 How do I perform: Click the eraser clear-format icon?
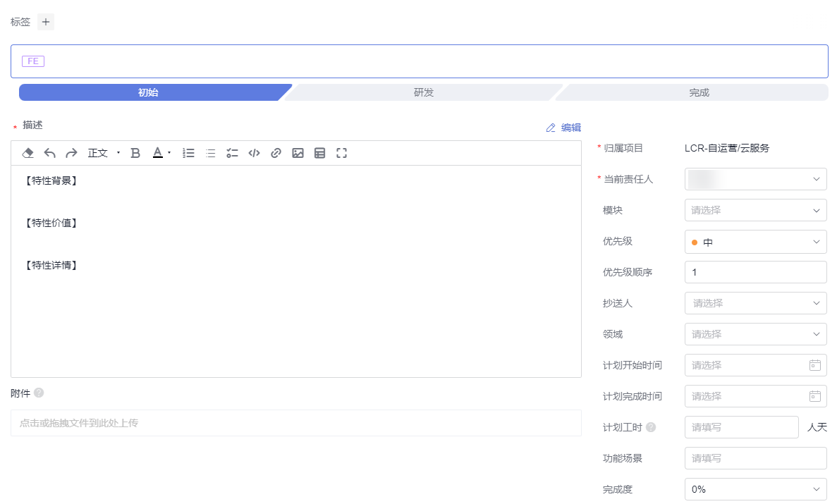tap(28, 153)
